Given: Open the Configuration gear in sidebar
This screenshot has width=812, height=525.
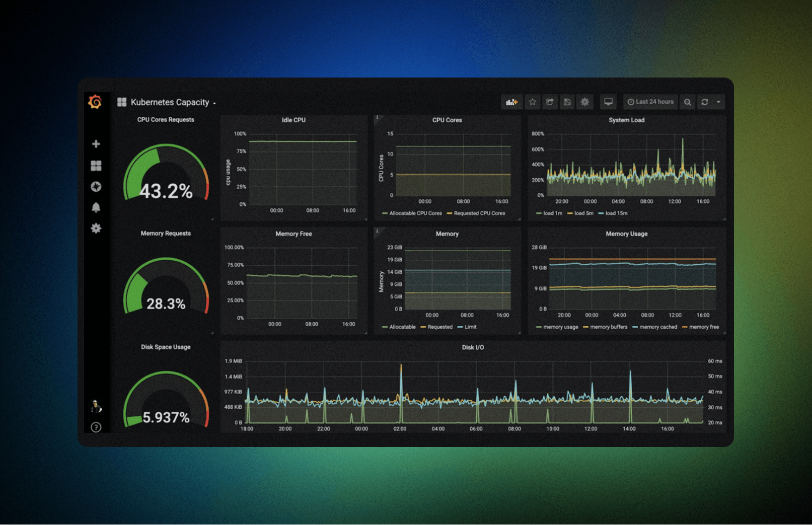Looking at the screenshot, I should coord(96,229).
